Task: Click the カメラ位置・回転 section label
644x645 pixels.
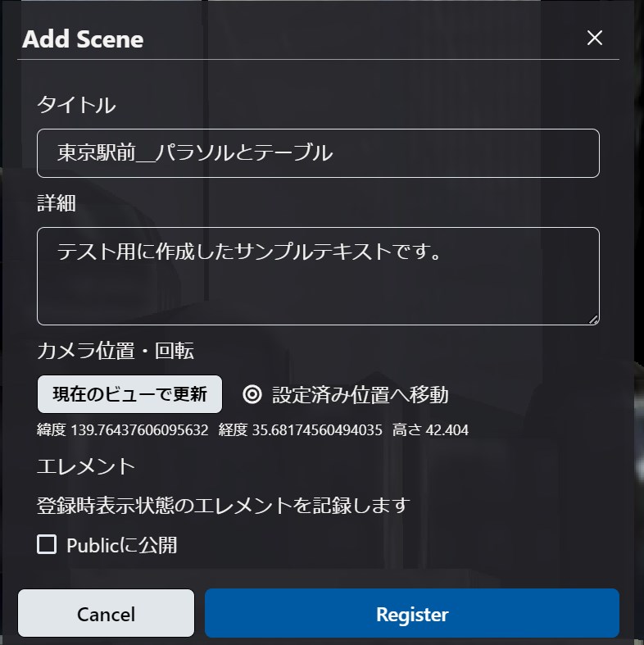Action: point(116,351)
